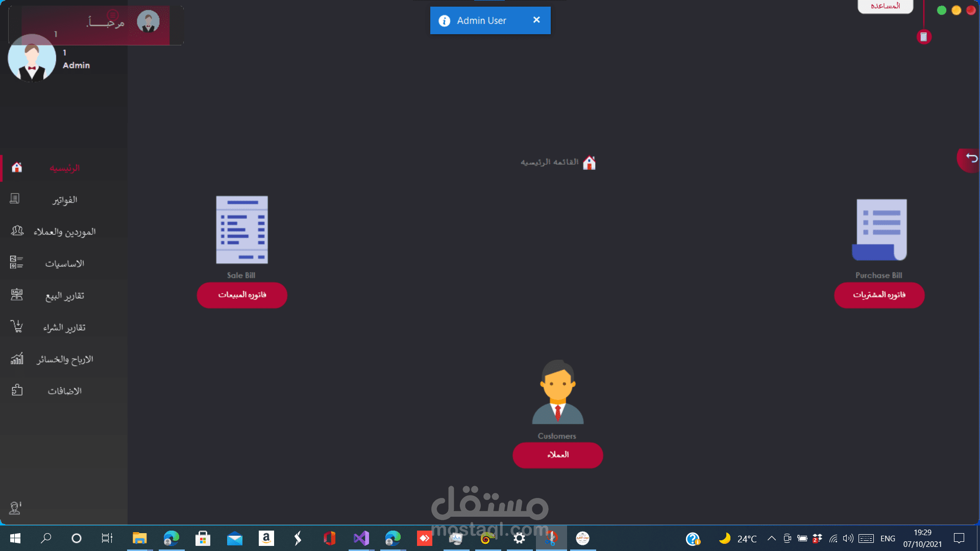Open تقارير الشراء purchase reports menu

64,328
